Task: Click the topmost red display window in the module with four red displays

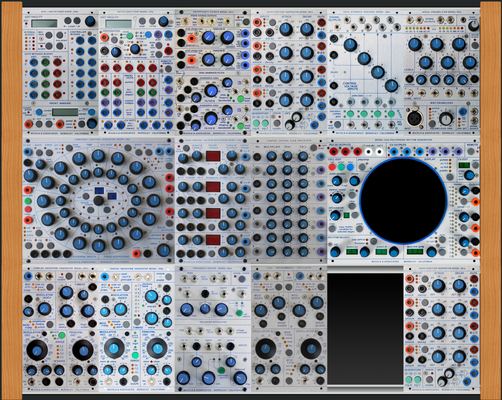Action: [x=213, y=156]
